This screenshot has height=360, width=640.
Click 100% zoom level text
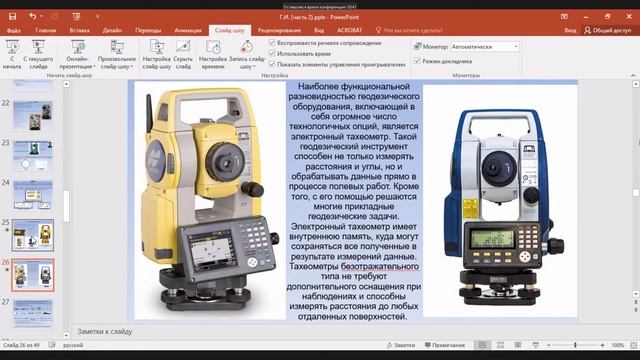(617, 345)
